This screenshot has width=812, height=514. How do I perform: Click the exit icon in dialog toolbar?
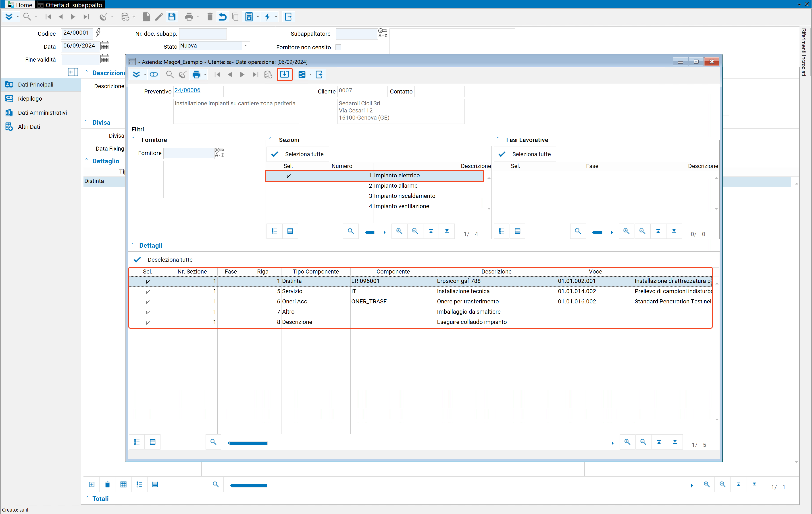pyautogui.click(x=319, y=75)
